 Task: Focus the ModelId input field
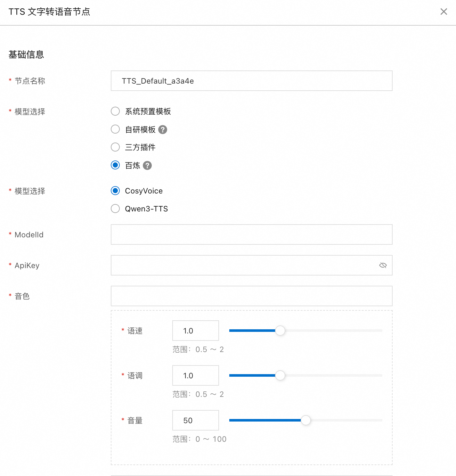[x=252, y=234]
